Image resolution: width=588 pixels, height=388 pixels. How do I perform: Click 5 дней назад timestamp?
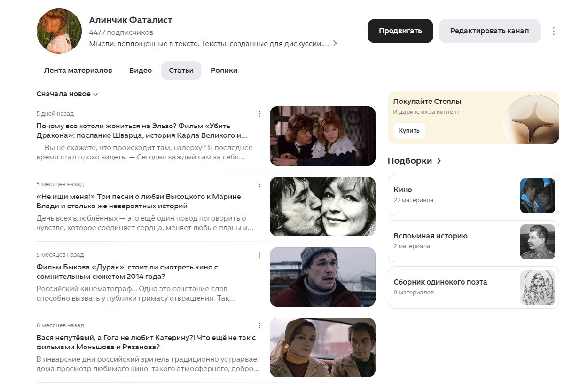coord(55,114)
